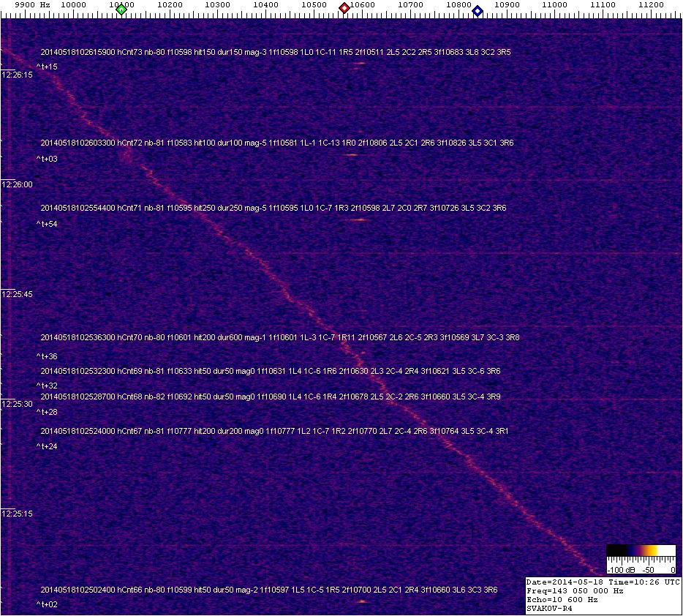Select the hCnt72 annotation text
This screenshot has width=683, height=616.
276,143
